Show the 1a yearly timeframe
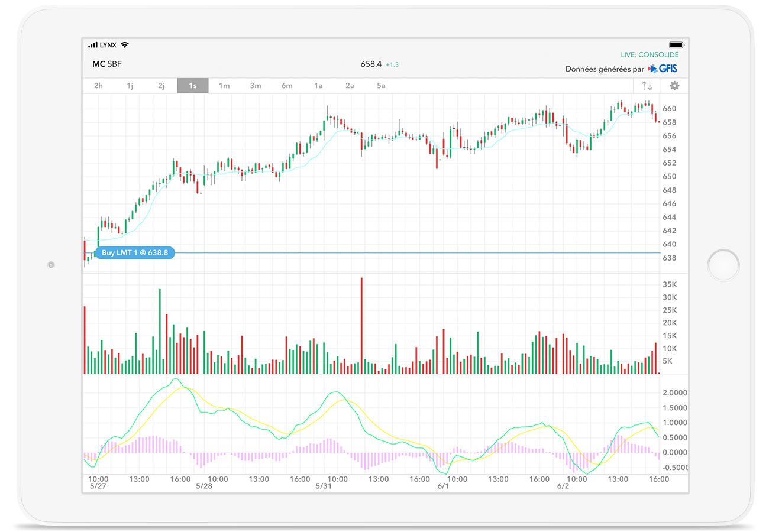 click(318, 86)
